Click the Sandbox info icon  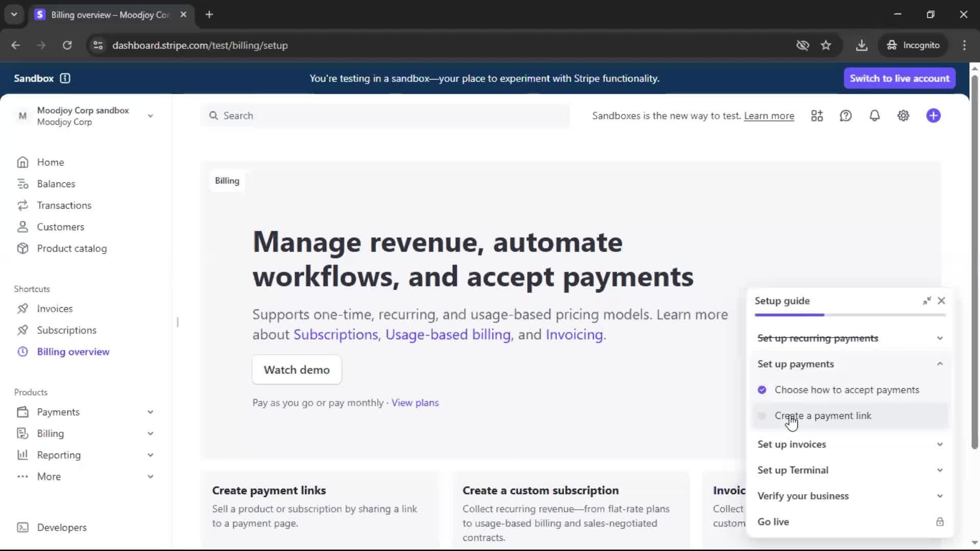pyautogui.click(x=65, y=78)
